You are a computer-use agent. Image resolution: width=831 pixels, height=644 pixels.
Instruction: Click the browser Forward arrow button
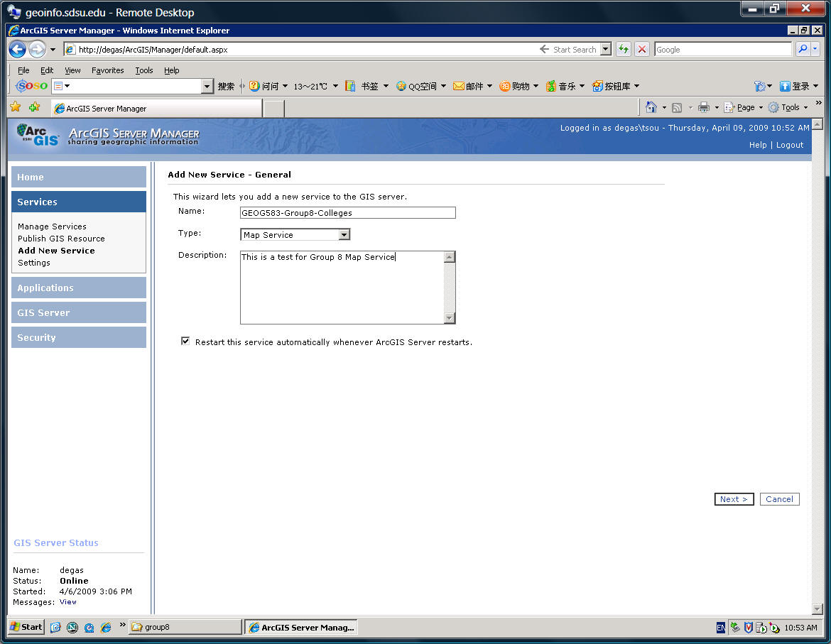coord(37,50)
